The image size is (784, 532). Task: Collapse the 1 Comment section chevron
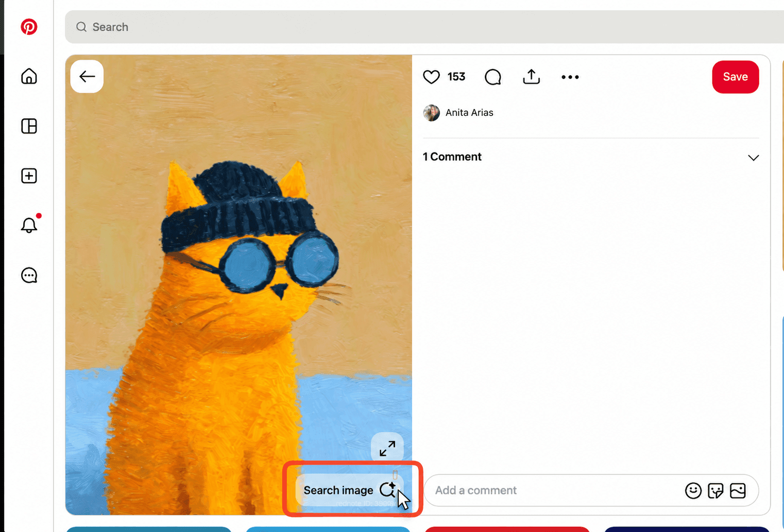click(x=753, y=158)
